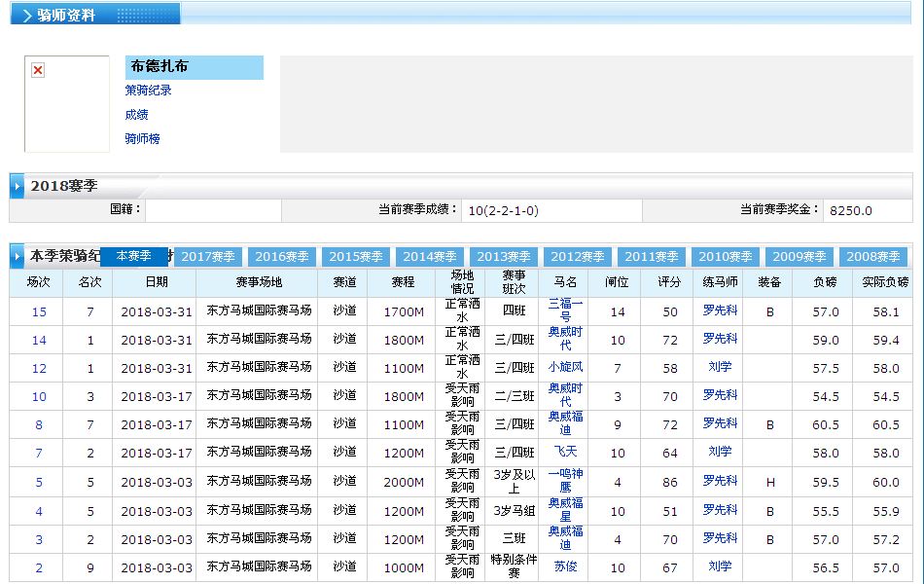The image size is (924, 584).
Task: Select the 本赛季 tab
Action: pyautogui.click(x=134, y=256)
